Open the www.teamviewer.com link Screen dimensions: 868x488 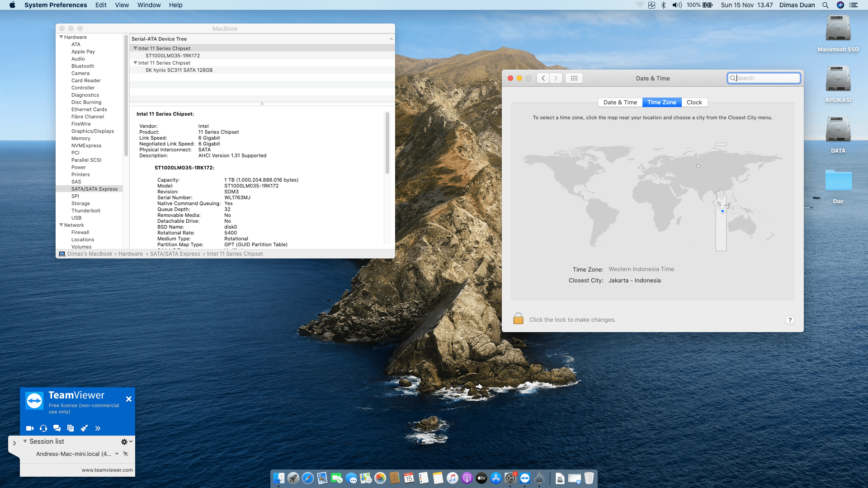pyautogui.click(x=107, y=470)
